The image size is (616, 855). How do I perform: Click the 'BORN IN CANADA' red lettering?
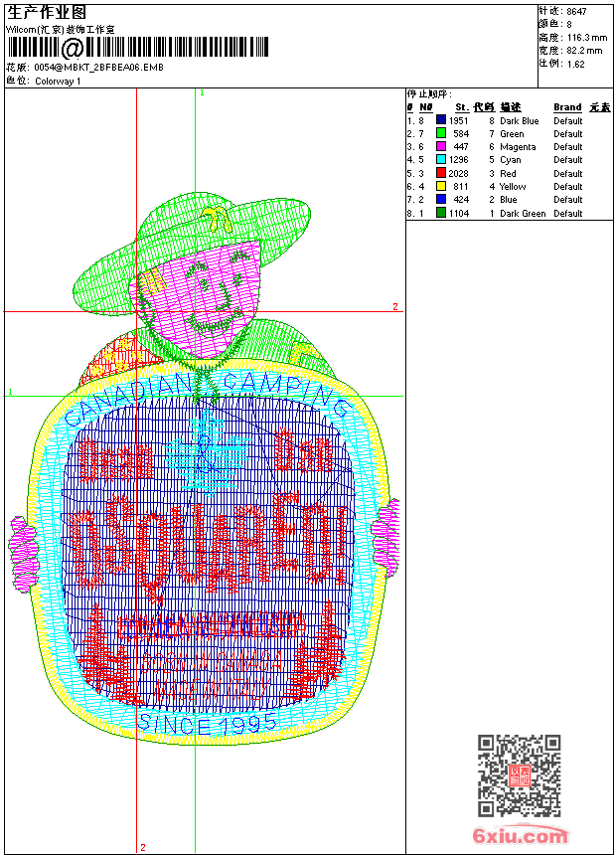(x=212, y=663)
